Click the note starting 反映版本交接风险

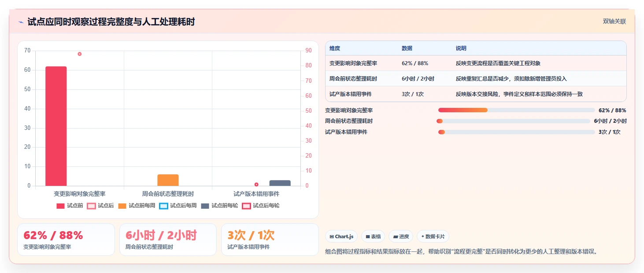[519, 94]
